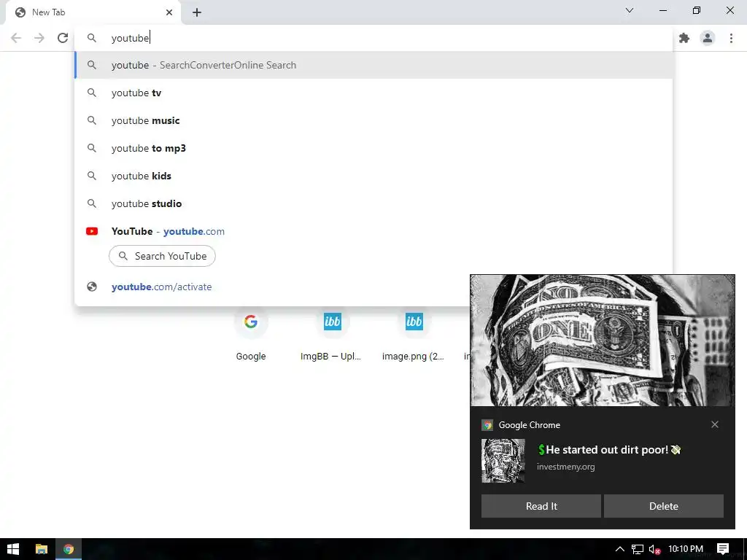Pick the youtube to mp3 suggestion
This screenshot has width=747, height=560.
[373, 148]
